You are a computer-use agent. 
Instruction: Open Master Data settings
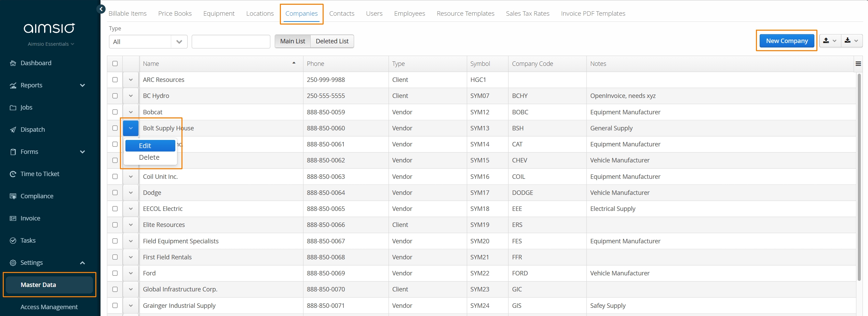[50, 285]
